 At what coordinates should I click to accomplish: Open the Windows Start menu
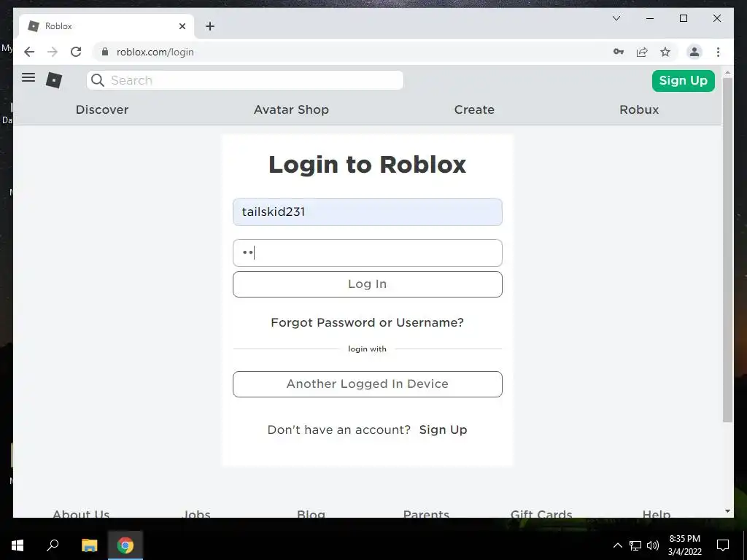pyautogui.click(x=18, y=545)
